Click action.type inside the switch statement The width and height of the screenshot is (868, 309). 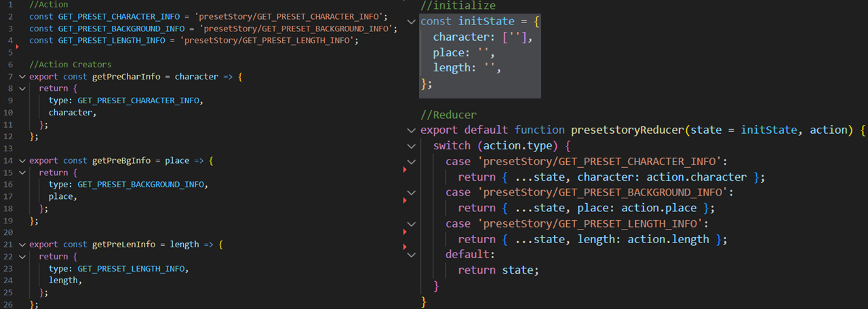pos(521,145)
